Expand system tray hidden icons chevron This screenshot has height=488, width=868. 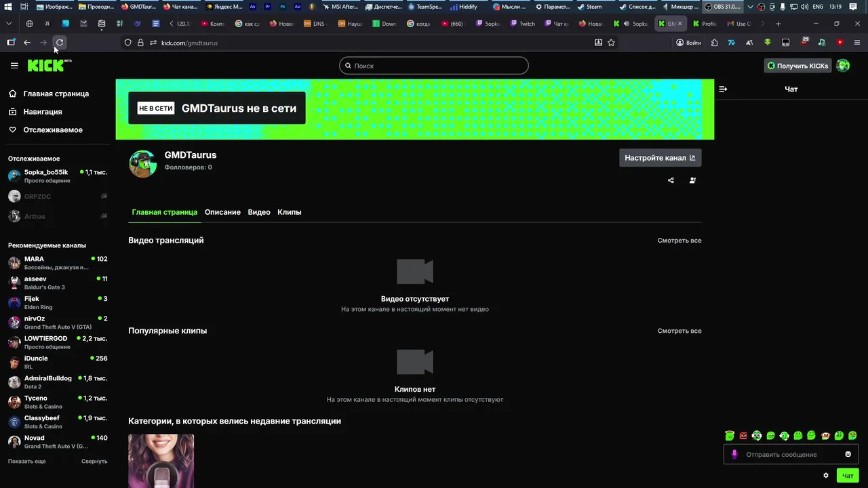coord(750,7)
